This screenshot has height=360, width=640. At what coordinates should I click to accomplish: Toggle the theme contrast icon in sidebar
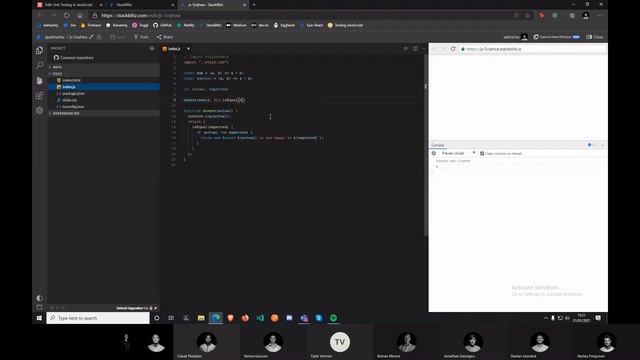tap(40, 298)
